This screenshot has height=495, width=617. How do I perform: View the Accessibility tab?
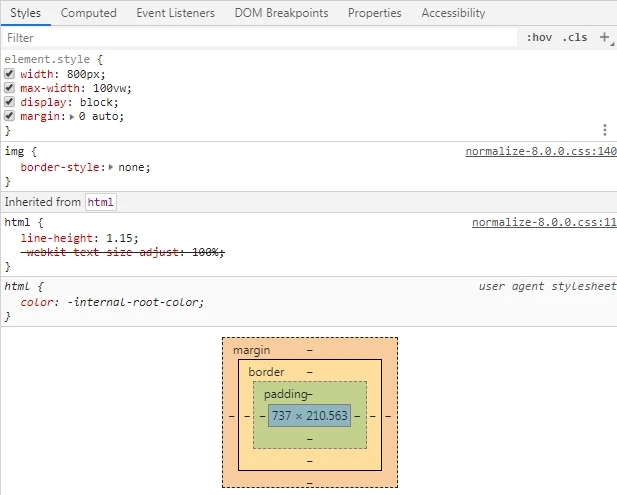pyautogui.click(x=453, y=13)
